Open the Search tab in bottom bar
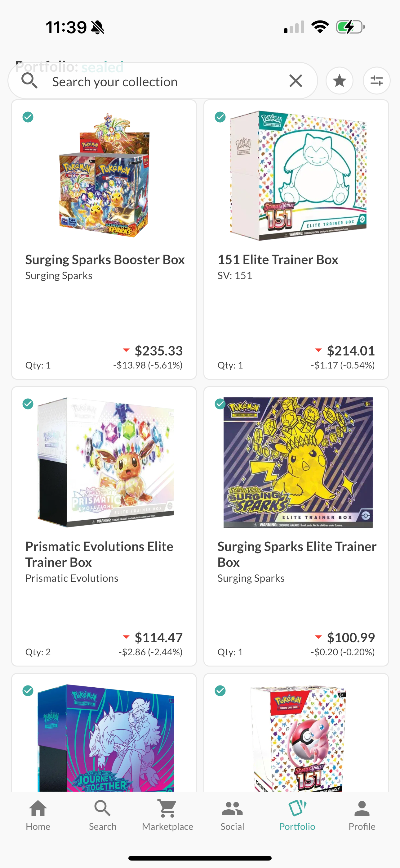Viewport: 400px width, 868px height. 103,816
